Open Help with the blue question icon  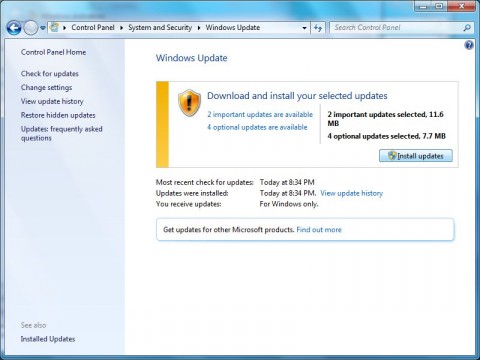pos(469,45)
